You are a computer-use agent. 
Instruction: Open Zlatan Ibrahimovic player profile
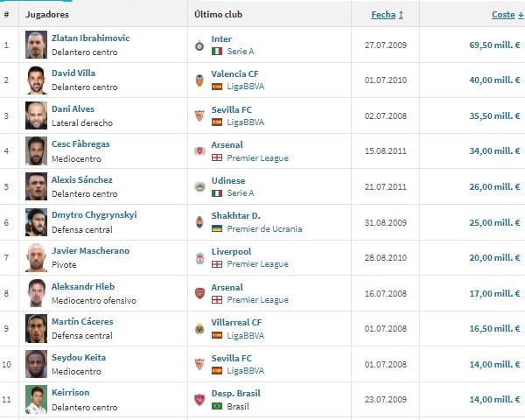(x=90, y=38)
